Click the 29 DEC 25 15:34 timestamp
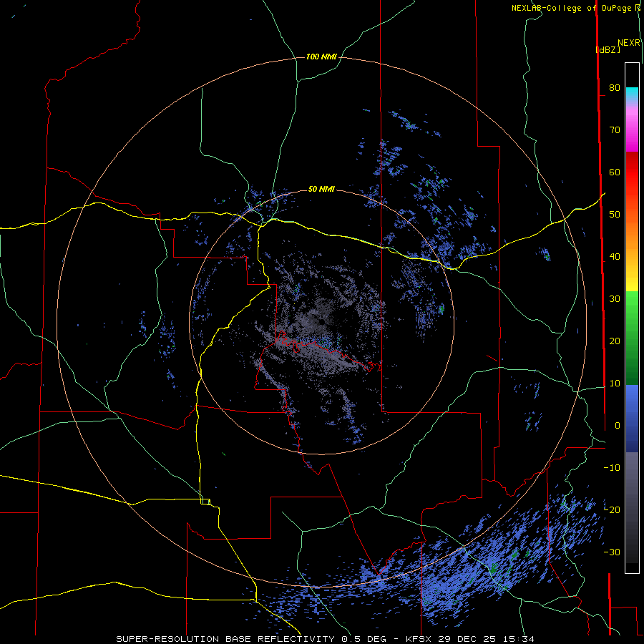The height and width of the screenshot is (644, 644). [486, 639]
